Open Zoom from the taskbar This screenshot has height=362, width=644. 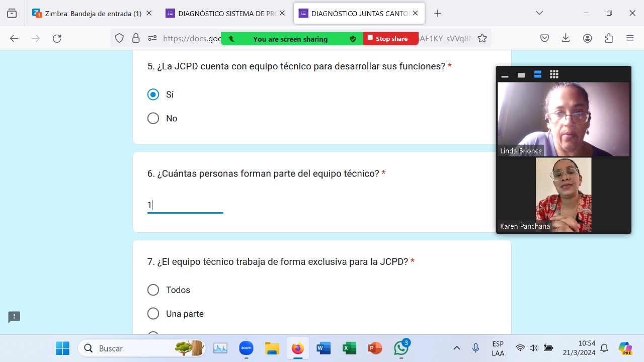coord(246,348)
